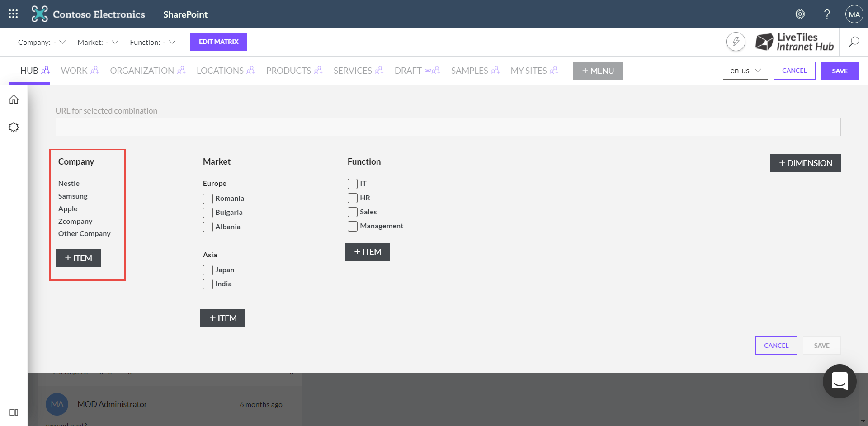Expand the Company filter dropdown
This screenshot has width=868, height=426.
tap(42, 42)
